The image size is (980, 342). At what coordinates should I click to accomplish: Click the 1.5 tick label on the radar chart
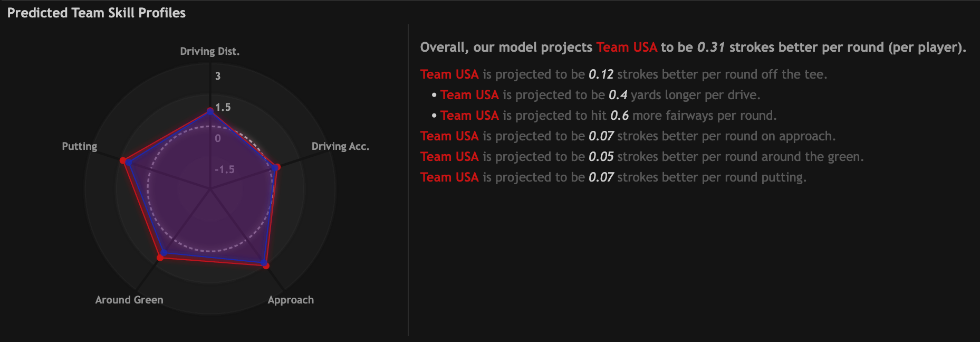pos(223,107)
